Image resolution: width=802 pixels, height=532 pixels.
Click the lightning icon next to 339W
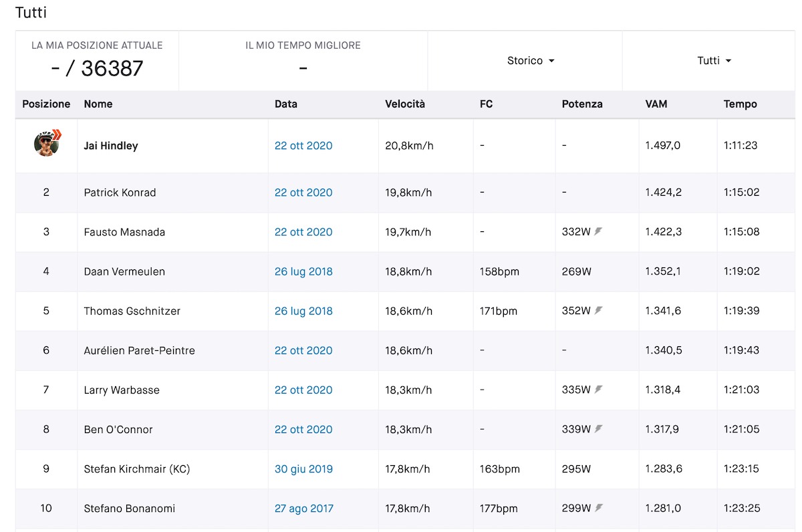(x=599, y=429)
